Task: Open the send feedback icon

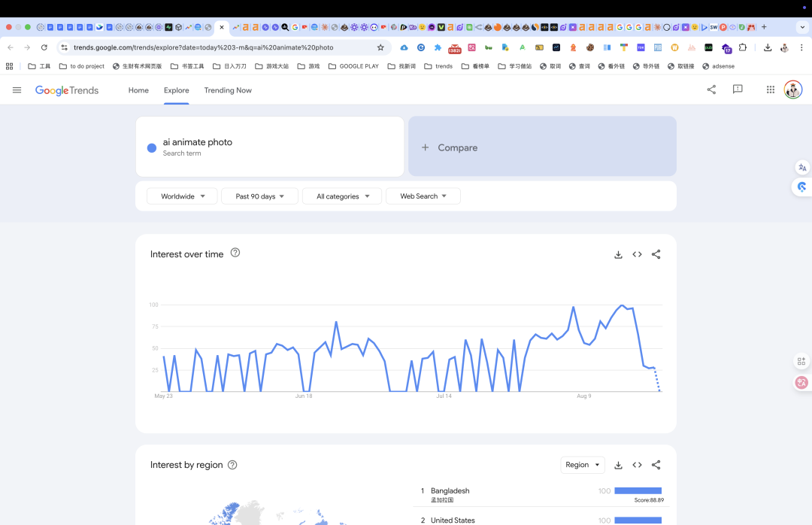Action: [x=738, y=90]
